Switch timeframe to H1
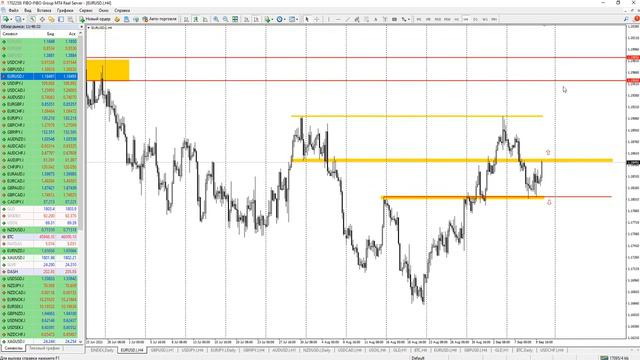 [456, 19]
